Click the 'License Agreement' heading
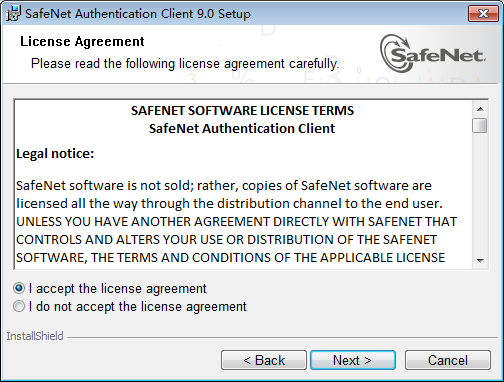This screenshot has height=382, width=504. pos(82,42)
